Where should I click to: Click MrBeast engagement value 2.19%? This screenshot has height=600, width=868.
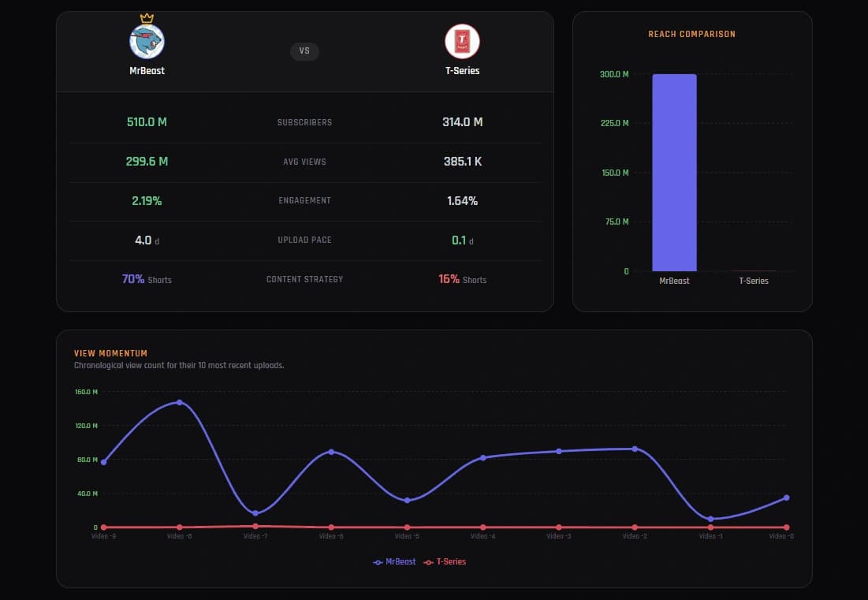point(147,200)
